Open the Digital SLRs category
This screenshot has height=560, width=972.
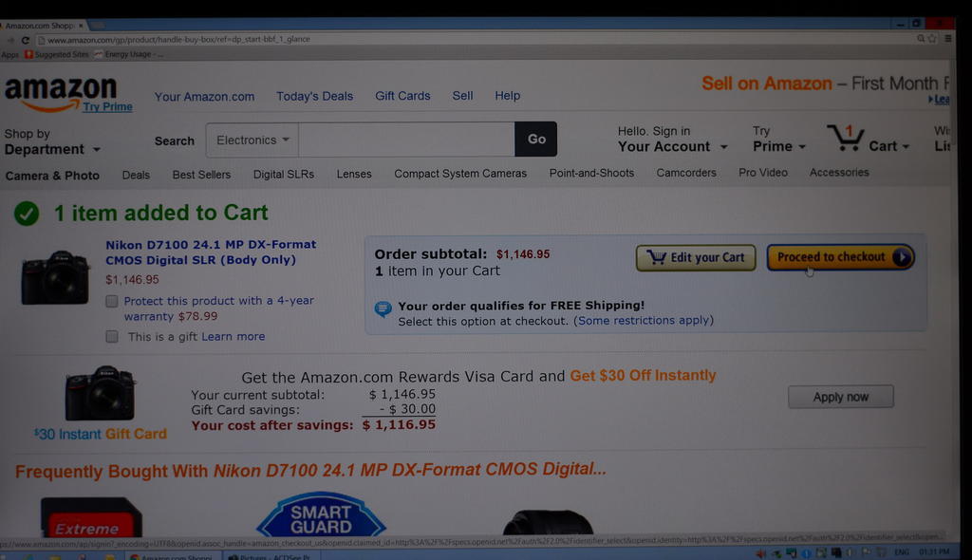point(283,175)
